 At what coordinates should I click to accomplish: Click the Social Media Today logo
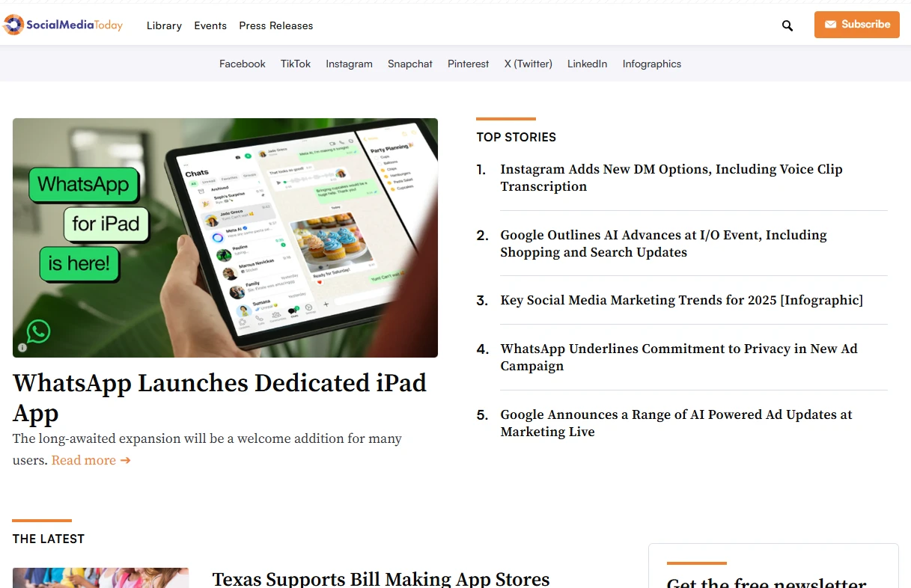(x=63, y=25)
